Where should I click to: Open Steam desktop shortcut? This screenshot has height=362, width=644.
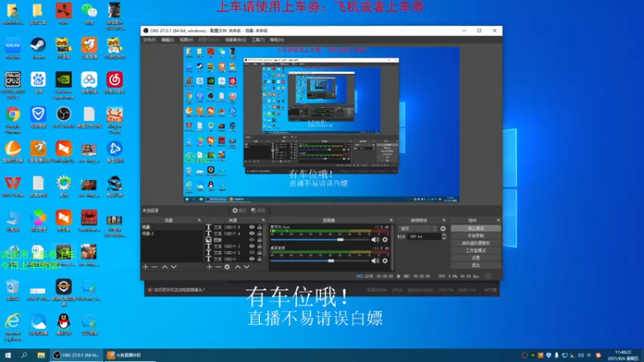click(x=38, y=48)
